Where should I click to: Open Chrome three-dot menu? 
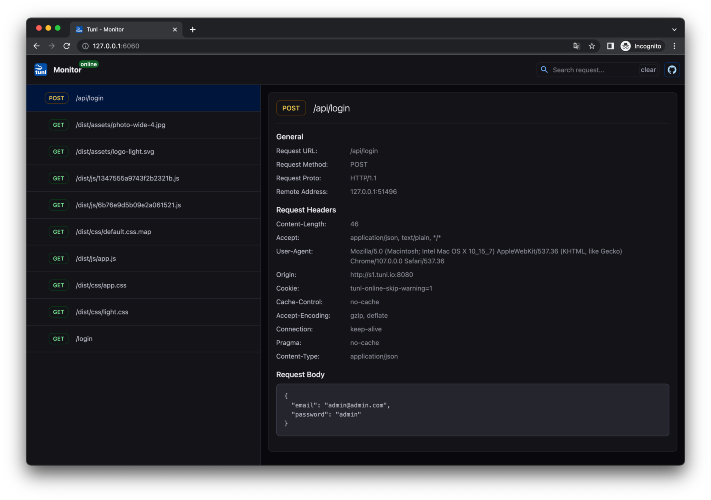click(x=674, y=46)
